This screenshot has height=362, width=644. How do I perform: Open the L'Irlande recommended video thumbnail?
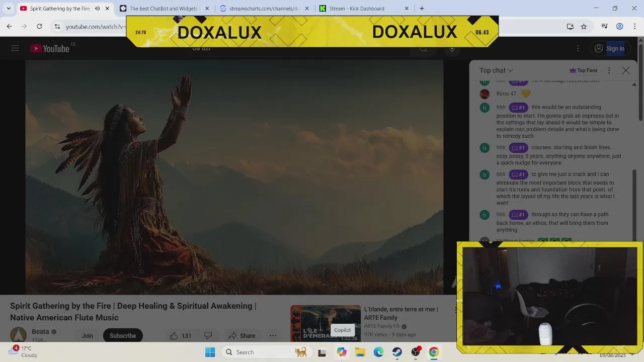pyautogui.click(x=326, y=323)
